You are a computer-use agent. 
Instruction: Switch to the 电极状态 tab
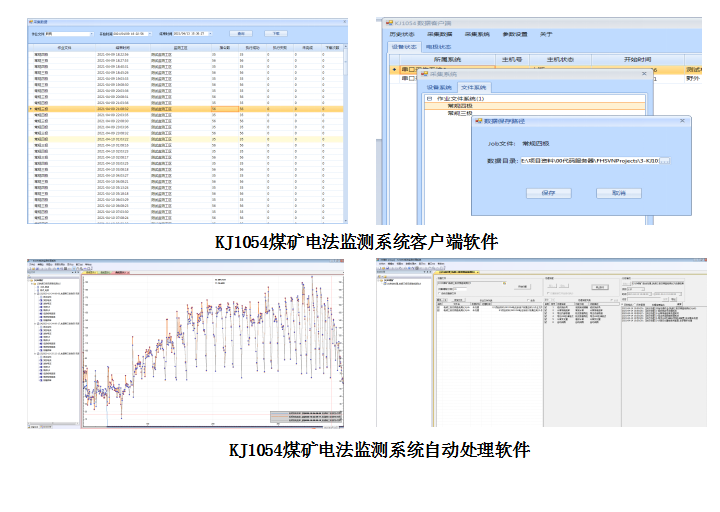point(438,47)
